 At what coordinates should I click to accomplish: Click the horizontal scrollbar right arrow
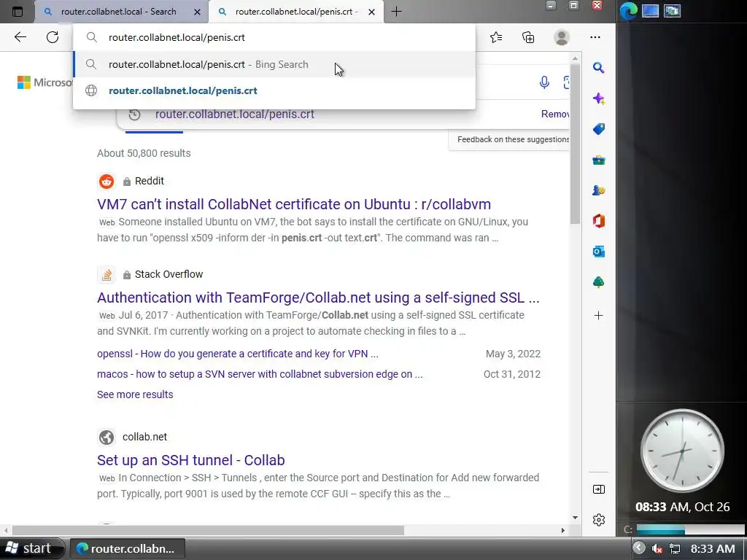point(562,531)
